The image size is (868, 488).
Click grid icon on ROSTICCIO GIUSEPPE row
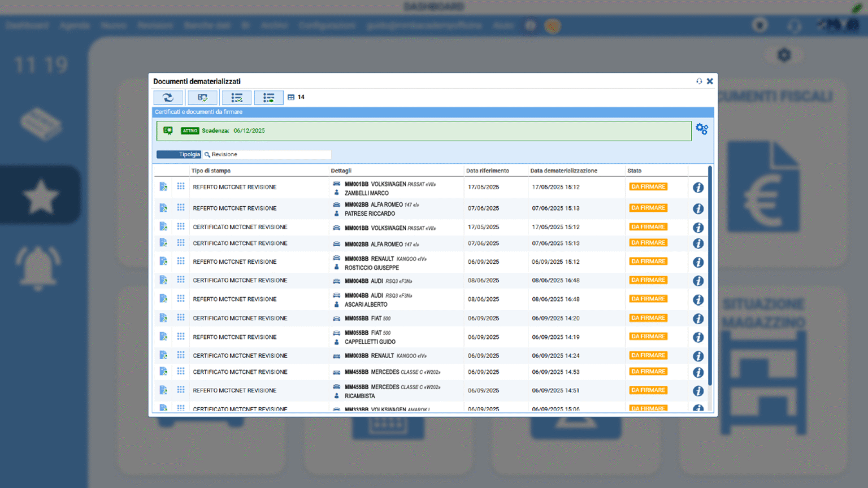click(x=181, y=262)
